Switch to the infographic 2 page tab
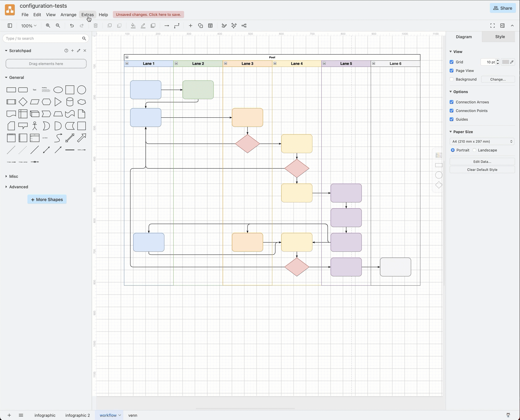This screenshot has height=420, width=520. pyautogui.click(x=78, y=415)
